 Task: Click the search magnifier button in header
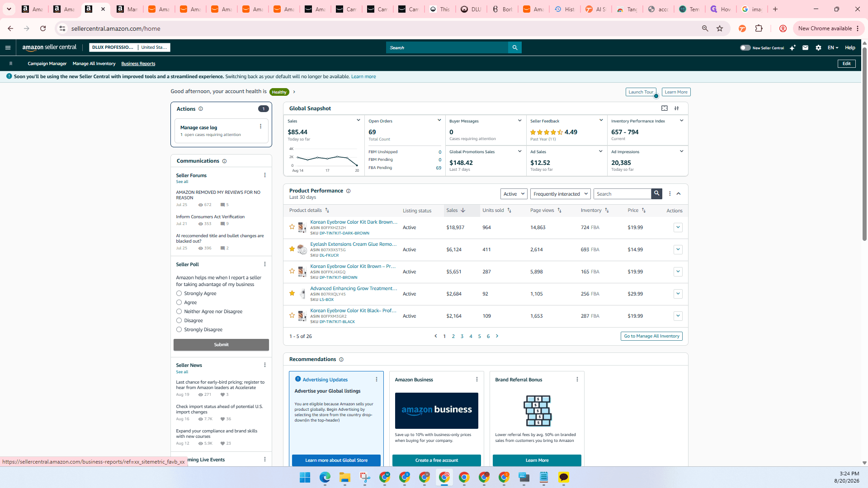coord(514,47)
